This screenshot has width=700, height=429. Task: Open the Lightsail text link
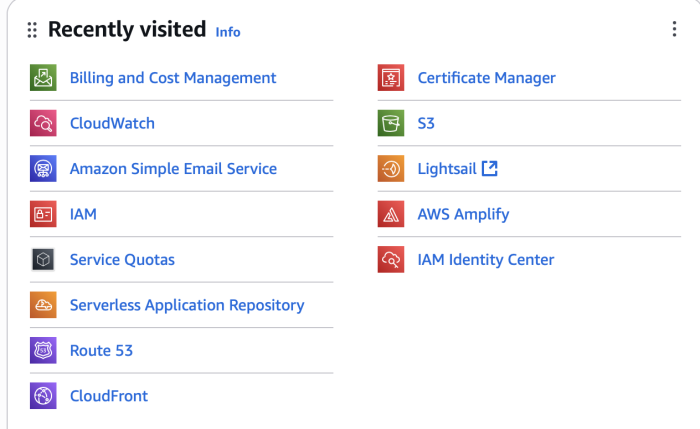click(x=447, y=169)
